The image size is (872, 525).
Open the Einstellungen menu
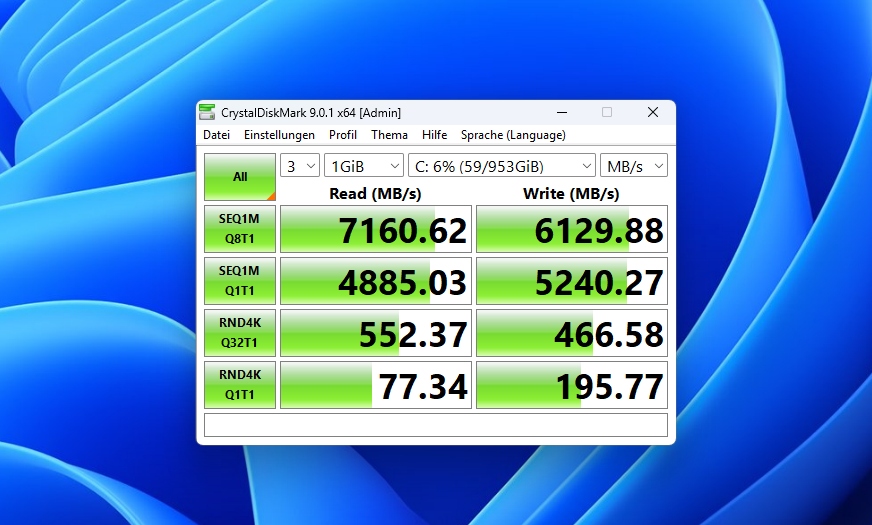(x=279, y=135)
